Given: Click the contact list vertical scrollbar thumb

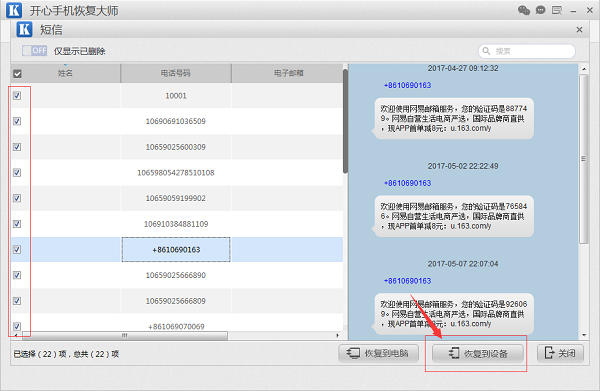Looking at the screenshot, I should click(346, 121).
